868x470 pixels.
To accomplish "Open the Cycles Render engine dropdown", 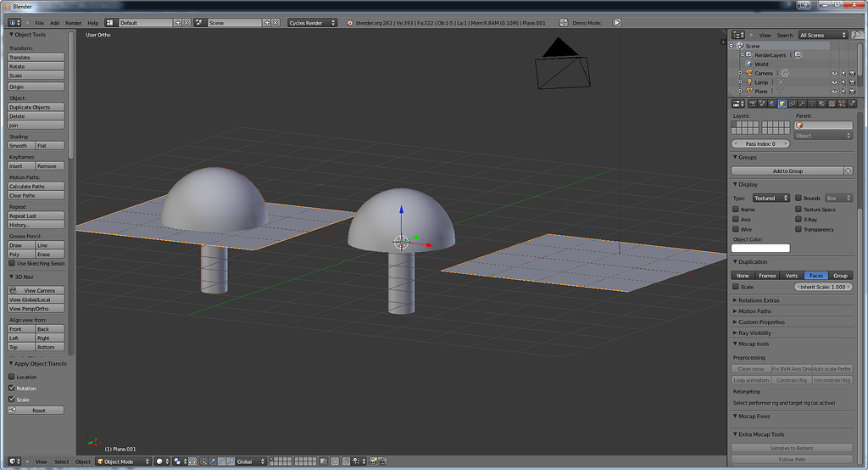I will [312, 23].
